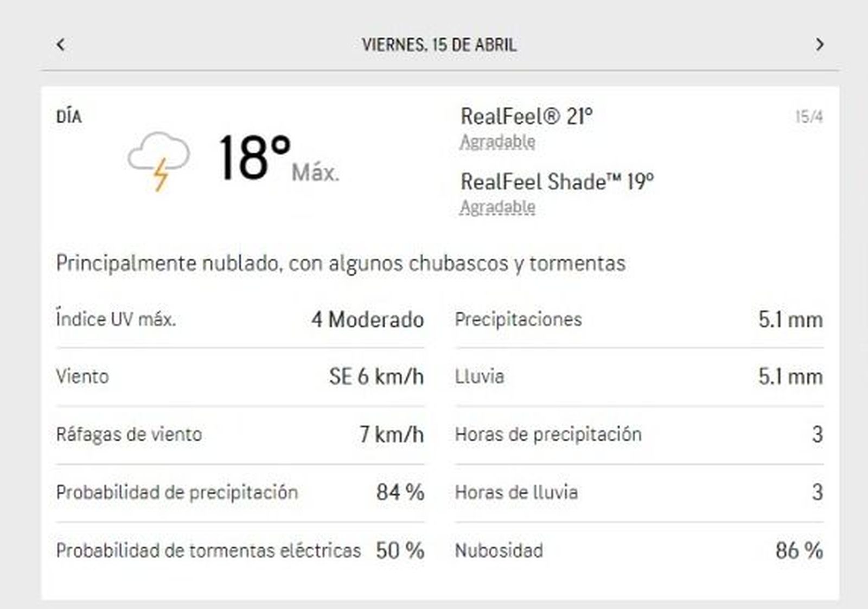Expand the Agradable tooltip under RealFeel Shade

(497, 206)
